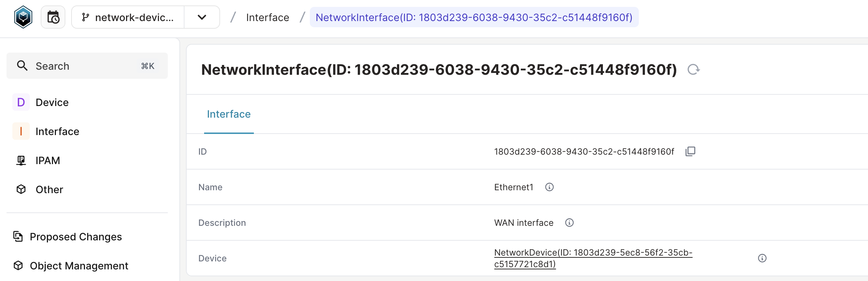Open the Proposed Changes icon
The height and width of the screenshot is (281, 868).
tap(17, 236)
